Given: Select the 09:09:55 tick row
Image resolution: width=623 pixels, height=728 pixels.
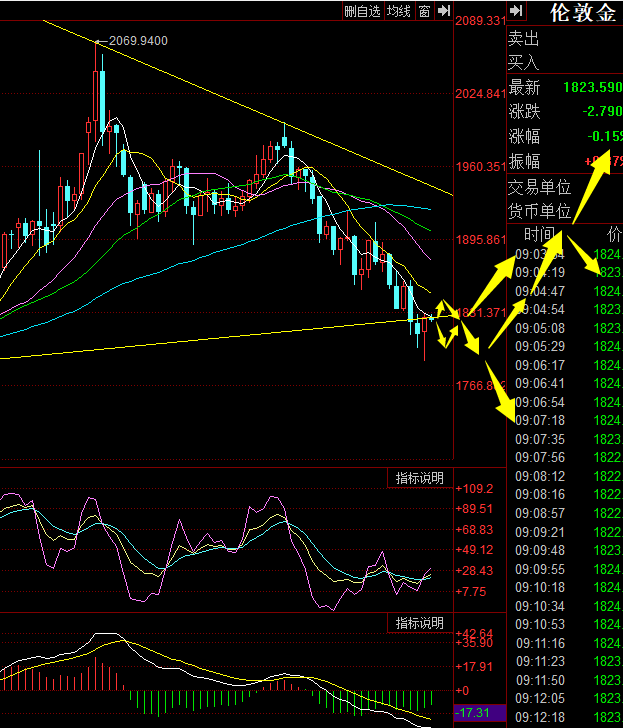Looking at the screenshot, I should click(x=569, y=569).
